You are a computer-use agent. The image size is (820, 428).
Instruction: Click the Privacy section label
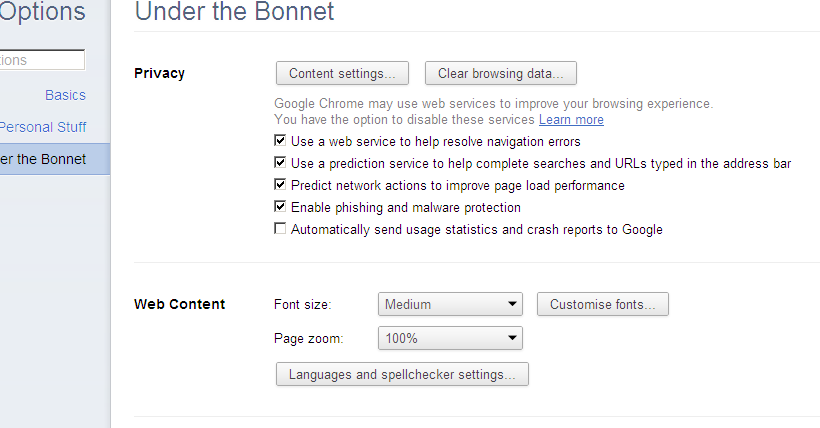click(159, 73)
